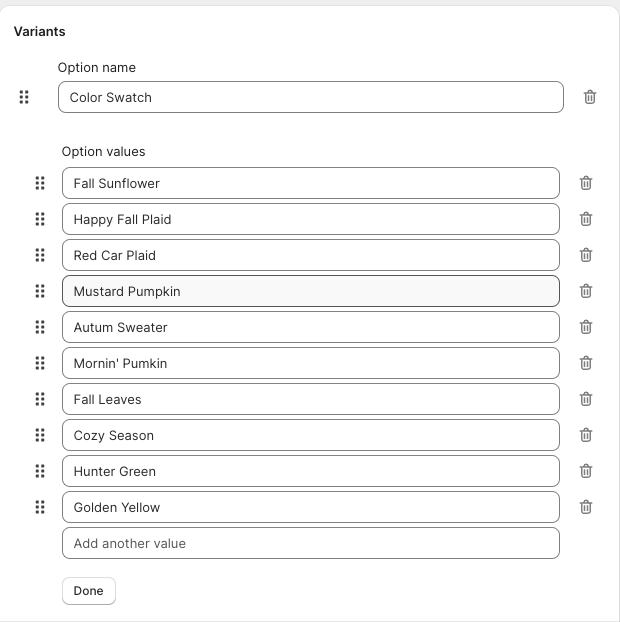This screenshot has width=620, height=622.
Task: Click trash icon next to Red Car Plaid
Action: (586, 255)
